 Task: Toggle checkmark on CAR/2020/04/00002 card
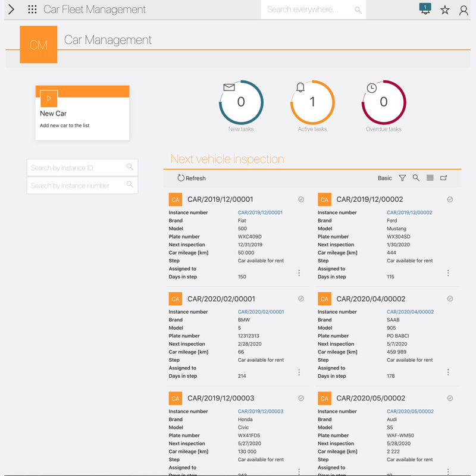pos(450,299)
